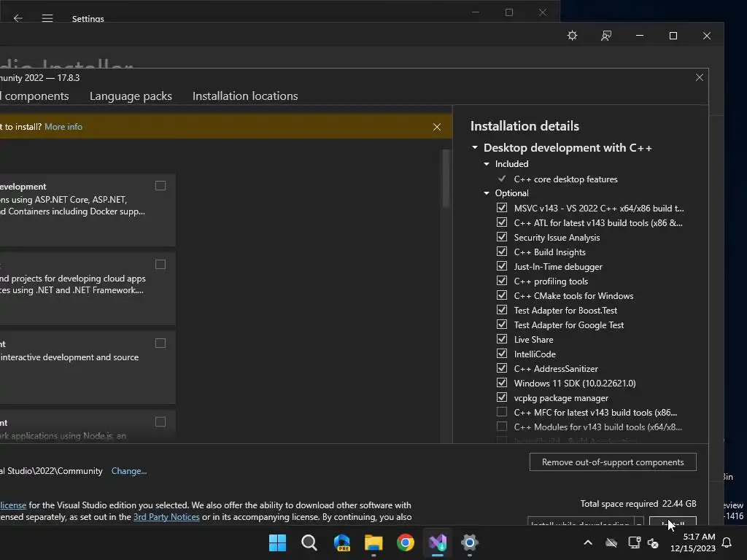Viewport: 747px width, 560px height.
Task: Click the Total space required 22.44 GB text
Action: click(638, 504)
